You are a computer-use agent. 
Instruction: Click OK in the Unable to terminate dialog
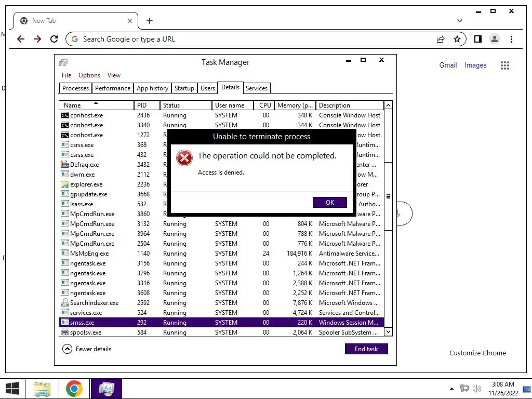pyautogui.click(x=329, y=202)
